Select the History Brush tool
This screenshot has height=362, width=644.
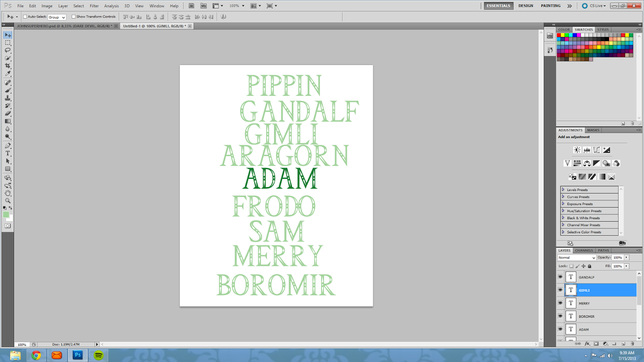8,106
